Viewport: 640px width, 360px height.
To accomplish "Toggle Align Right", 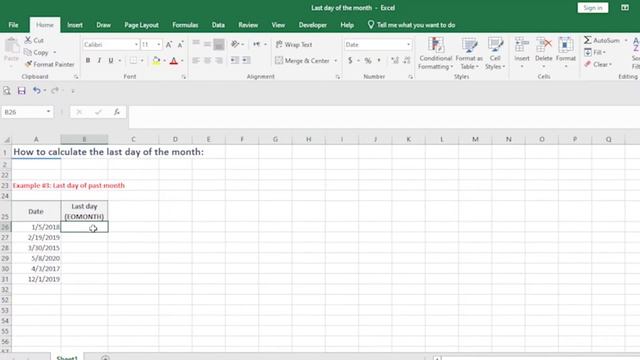I will tap(219, 60).
